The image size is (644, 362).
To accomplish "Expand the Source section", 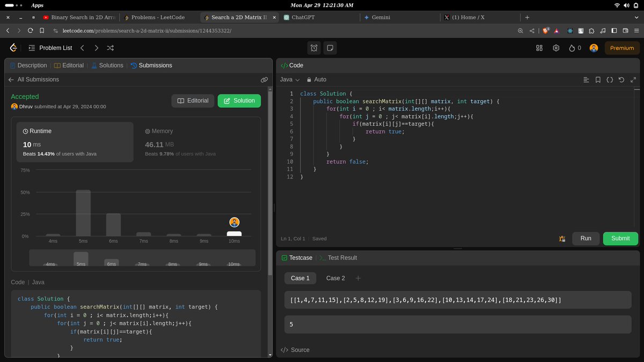I will coord(295,350).
